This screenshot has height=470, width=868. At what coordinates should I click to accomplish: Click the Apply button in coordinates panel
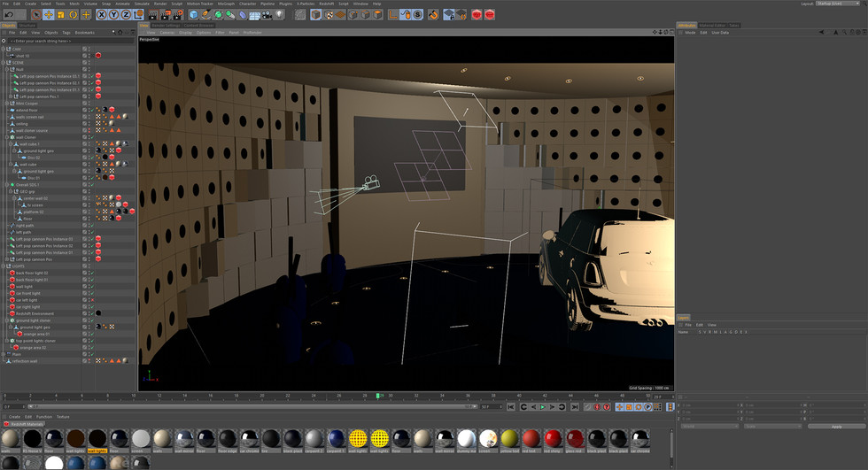pos(836,427)
